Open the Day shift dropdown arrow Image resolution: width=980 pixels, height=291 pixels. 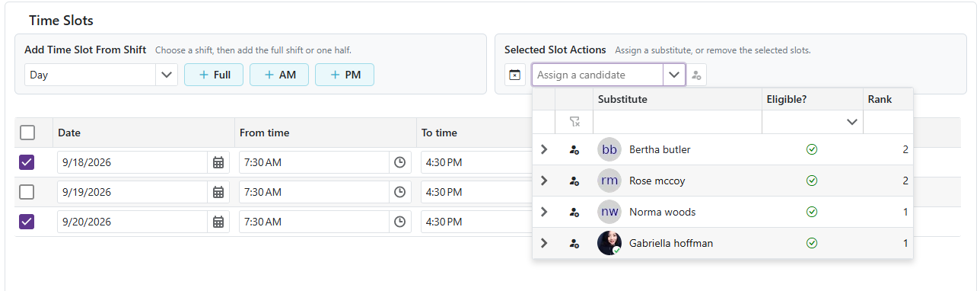167,75
